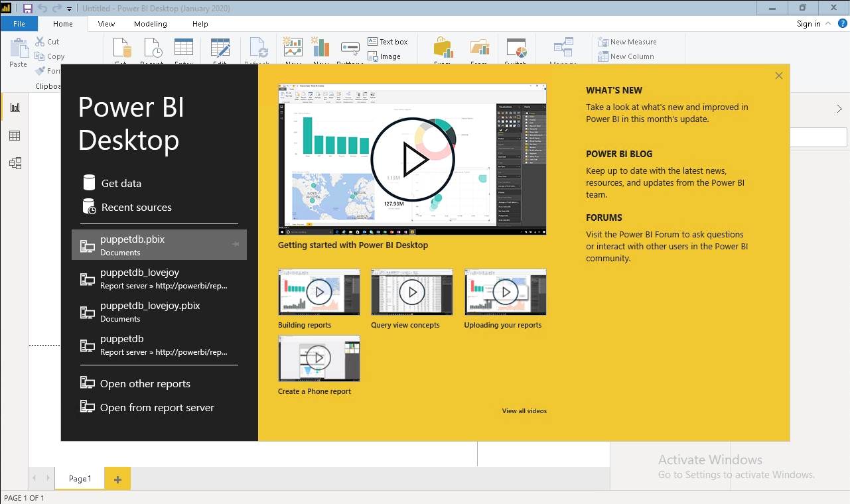Add a new page with the plus button
Viewport: 850px width, 504px height.
coord(117,479)
